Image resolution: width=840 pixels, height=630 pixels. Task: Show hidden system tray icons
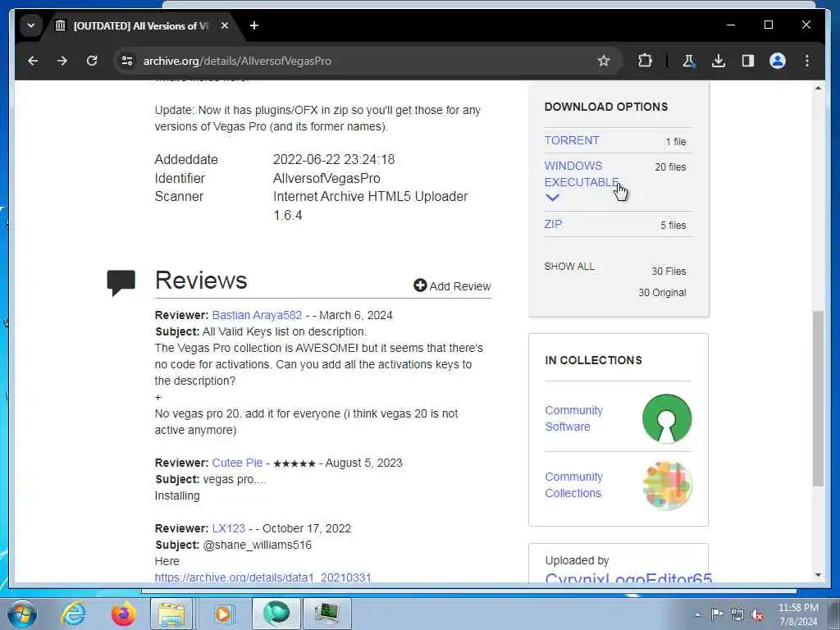pyautogui.click(x=697, y=614)
